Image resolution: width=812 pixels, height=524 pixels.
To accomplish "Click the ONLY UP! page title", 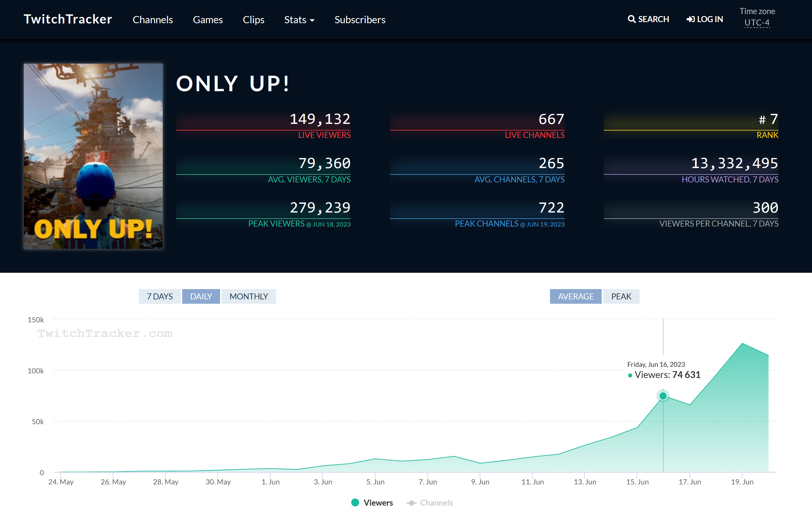I will (x=233, y=84).
